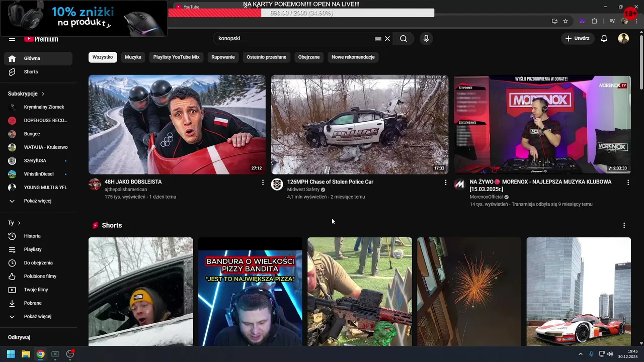Screen dimensions: 644x362
Task: Click the Utwórz create button
Action: pos(578,39)
